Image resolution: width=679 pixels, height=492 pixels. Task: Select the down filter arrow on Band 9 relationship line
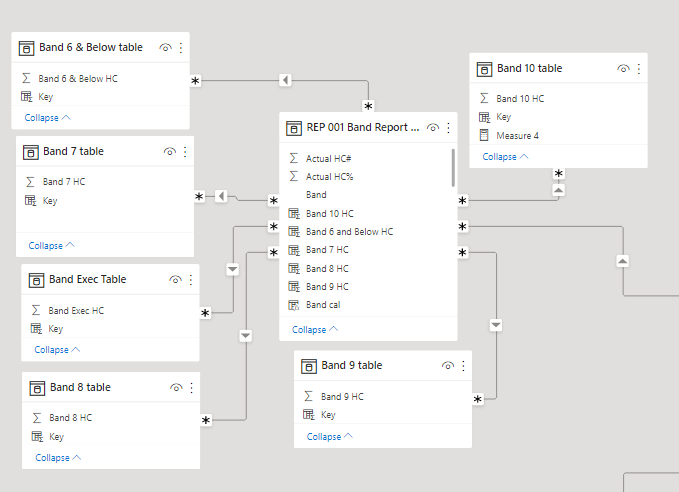coord(496,325)
